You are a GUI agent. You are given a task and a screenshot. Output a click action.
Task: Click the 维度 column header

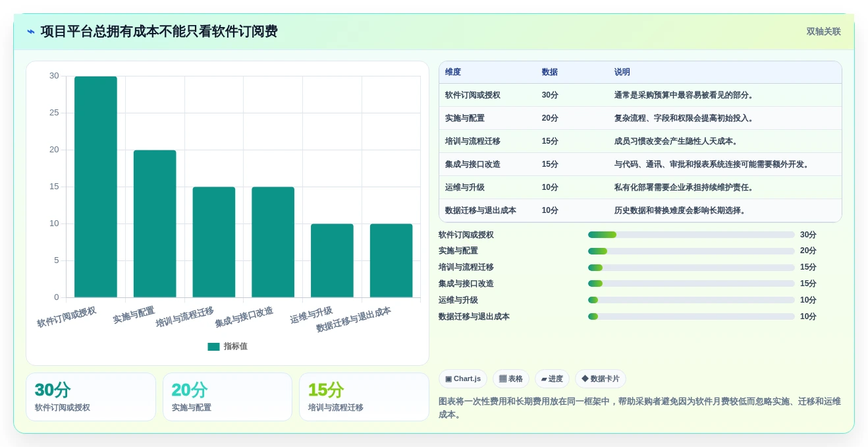pos(453,73)
